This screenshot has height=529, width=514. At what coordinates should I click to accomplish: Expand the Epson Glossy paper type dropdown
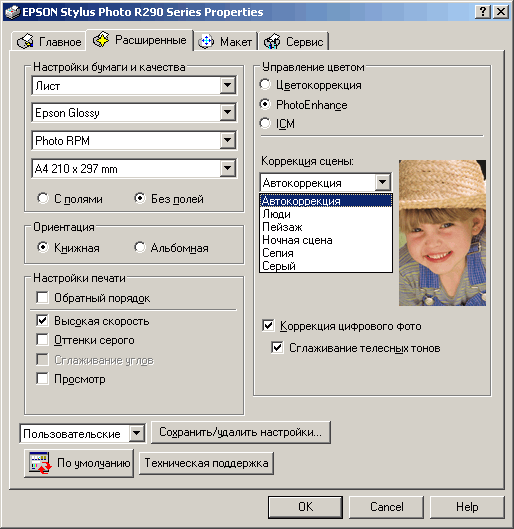click(228, 113)
